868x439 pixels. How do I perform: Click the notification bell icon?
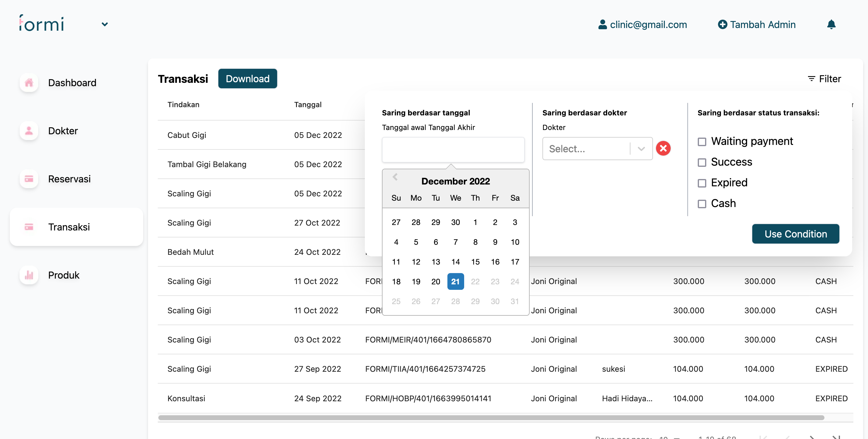coord(831,24)
